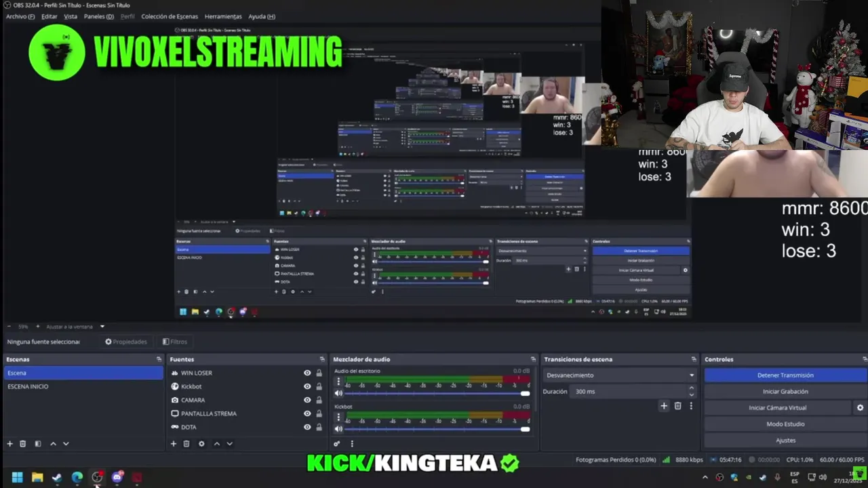Open audio mixer menu three dots at bottom
868x488 pixels.
[351, 444]
